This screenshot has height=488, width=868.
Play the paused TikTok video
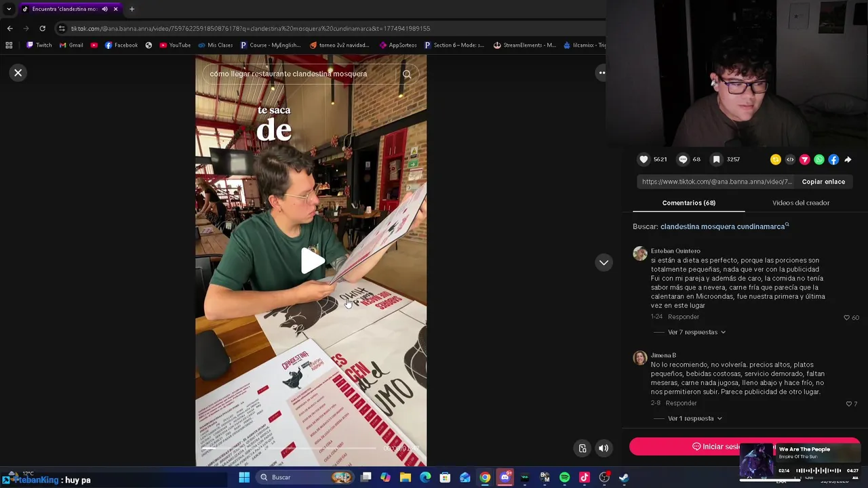click(311, 261)
